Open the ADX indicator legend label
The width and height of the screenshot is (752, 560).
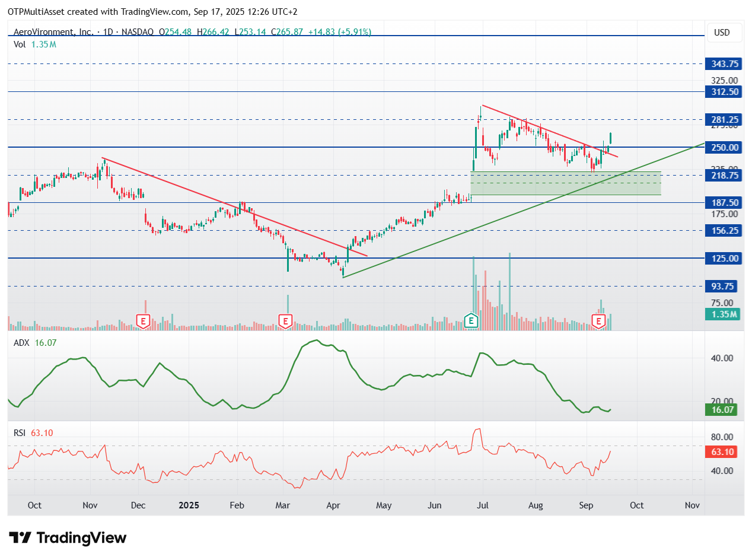pyautogui.click(x=21, y=343)
